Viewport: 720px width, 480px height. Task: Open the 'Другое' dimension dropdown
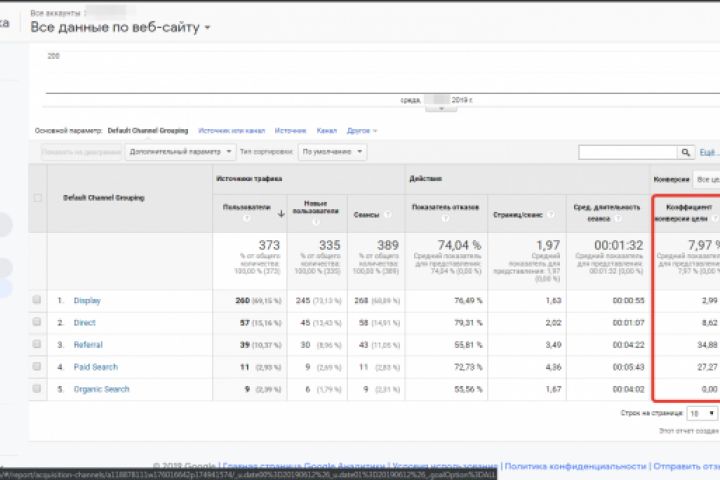pos(362,131)
